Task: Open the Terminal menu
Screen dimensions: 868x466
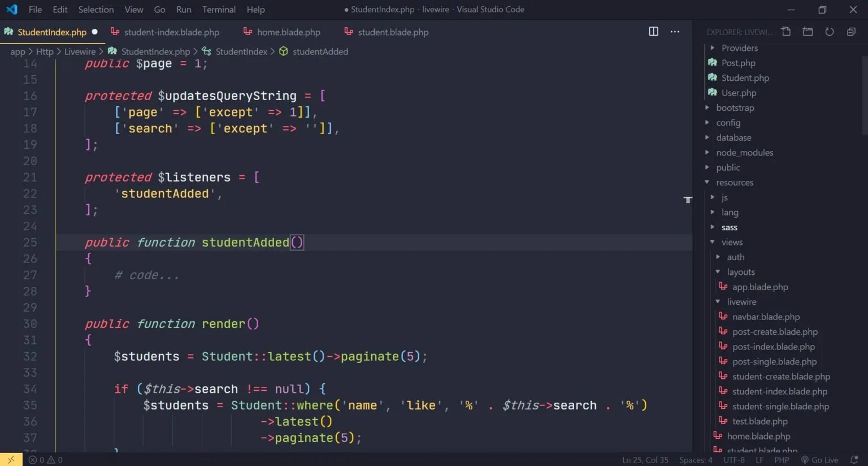Action: 219,10
